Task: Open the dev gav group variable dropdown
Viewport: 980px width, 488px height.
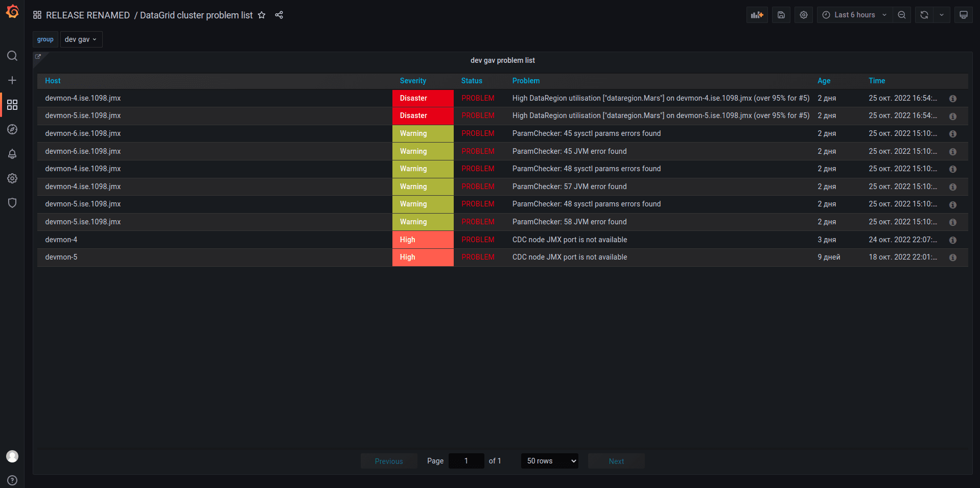Action: 81,39
